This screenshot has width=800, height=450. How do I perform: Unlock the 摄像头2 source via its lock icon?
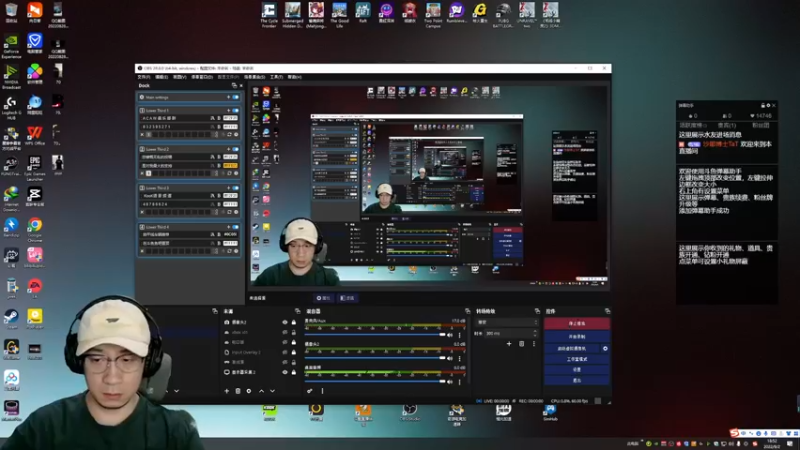point(293,322)
